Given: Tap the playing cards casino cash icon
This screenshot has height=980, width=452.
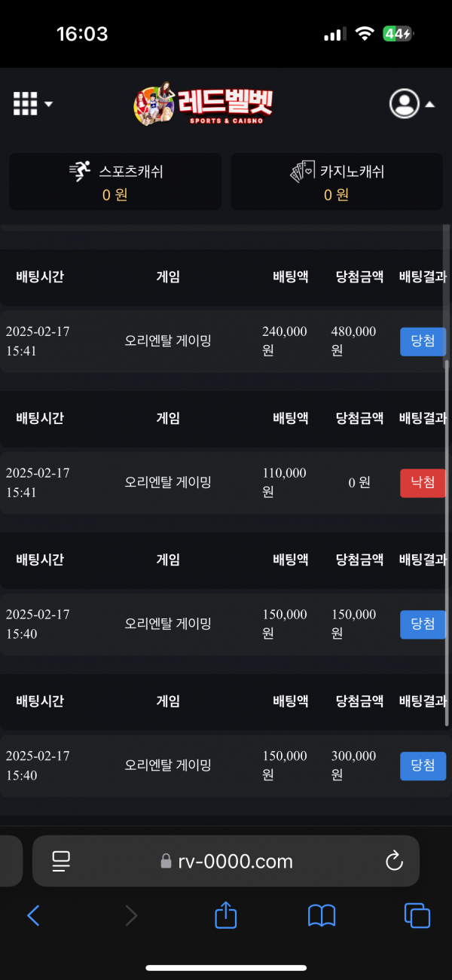Looking at the screenshot, I should 302,172.
